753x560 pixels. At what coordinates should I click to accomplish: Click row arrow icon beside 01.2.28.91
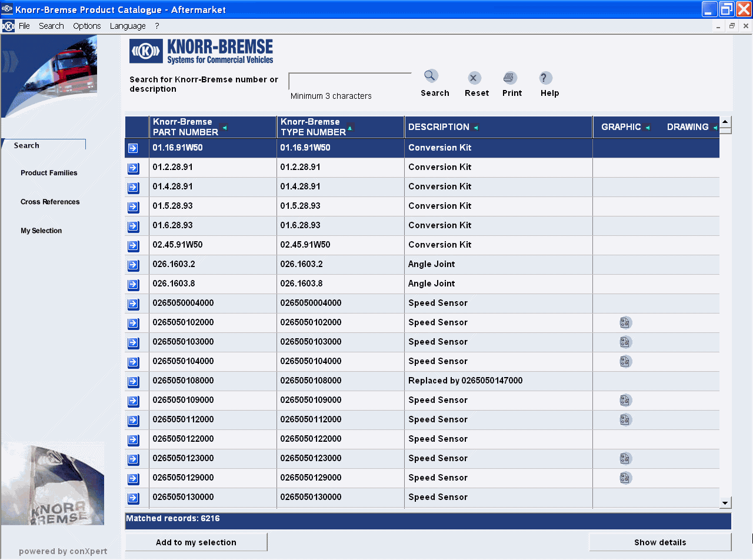coord(134,168)
